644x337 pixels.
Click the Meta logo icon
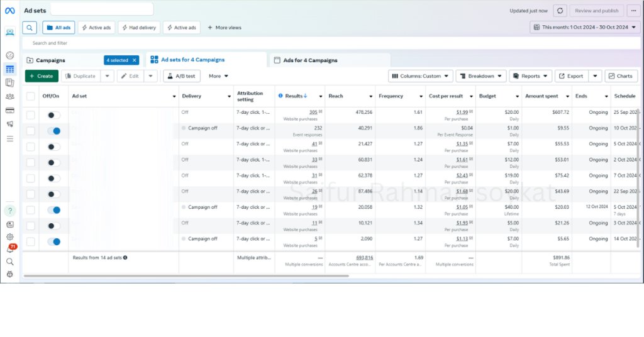pyautogui.click(x=9, y=11)
